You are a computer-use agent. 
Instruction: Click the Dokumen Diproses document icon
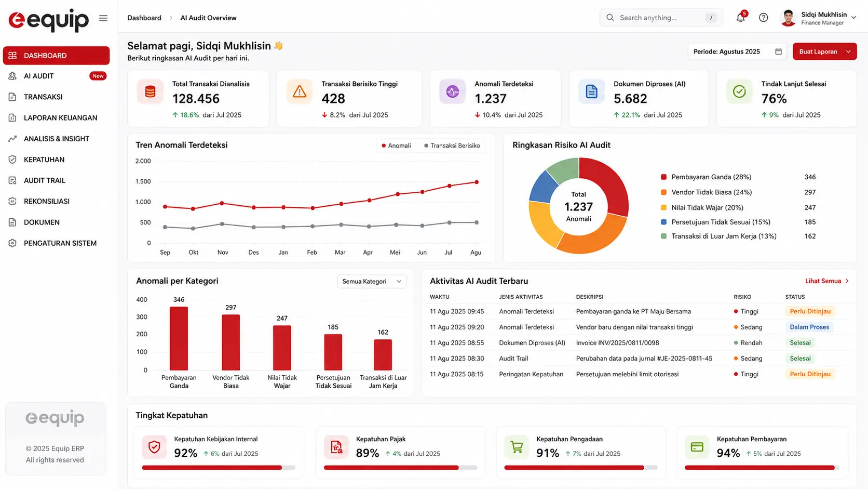coord(591,92)
